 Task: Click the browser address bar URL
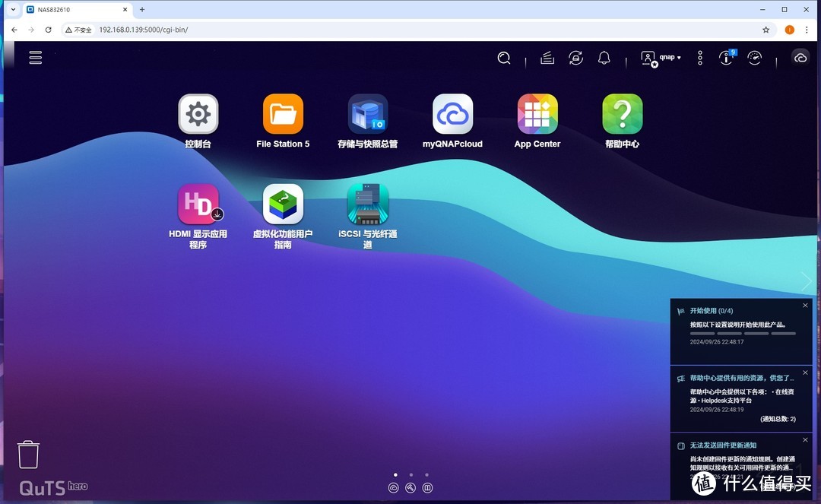tap(144, 30)
